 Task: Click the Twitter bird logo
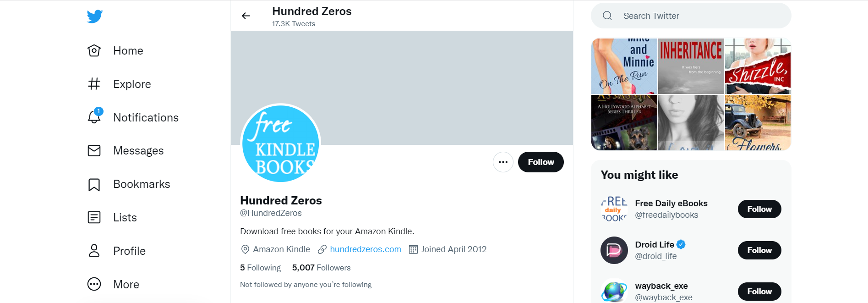click(x=95, y=17)
